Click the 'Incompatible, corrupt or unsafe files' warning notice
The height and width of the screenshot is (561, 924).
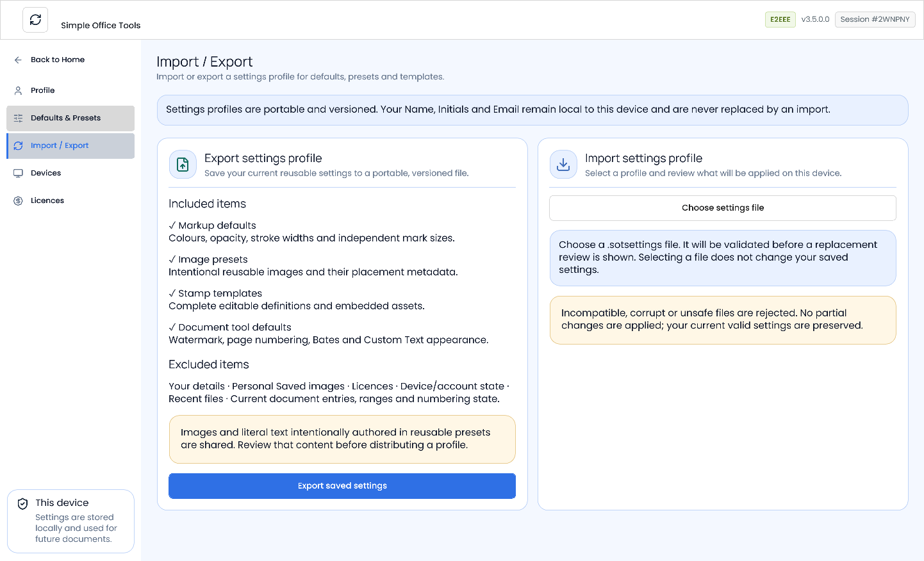723,320
